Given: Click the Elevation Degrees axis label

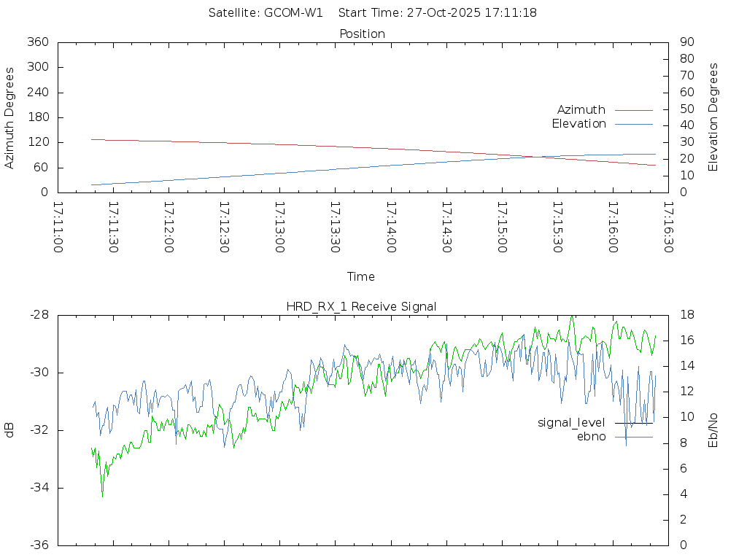Looking at the screenshot, I should (713, 117).
